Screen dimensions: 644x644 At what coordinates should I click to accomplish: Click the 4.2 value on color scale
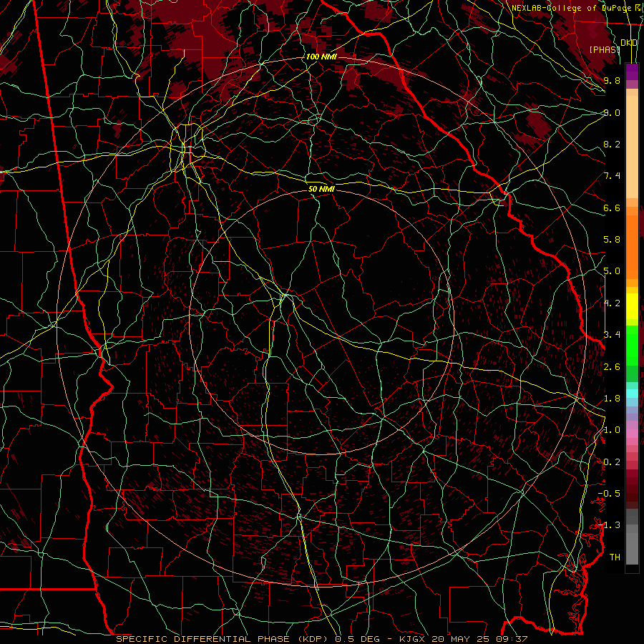(x=612, y=303)
